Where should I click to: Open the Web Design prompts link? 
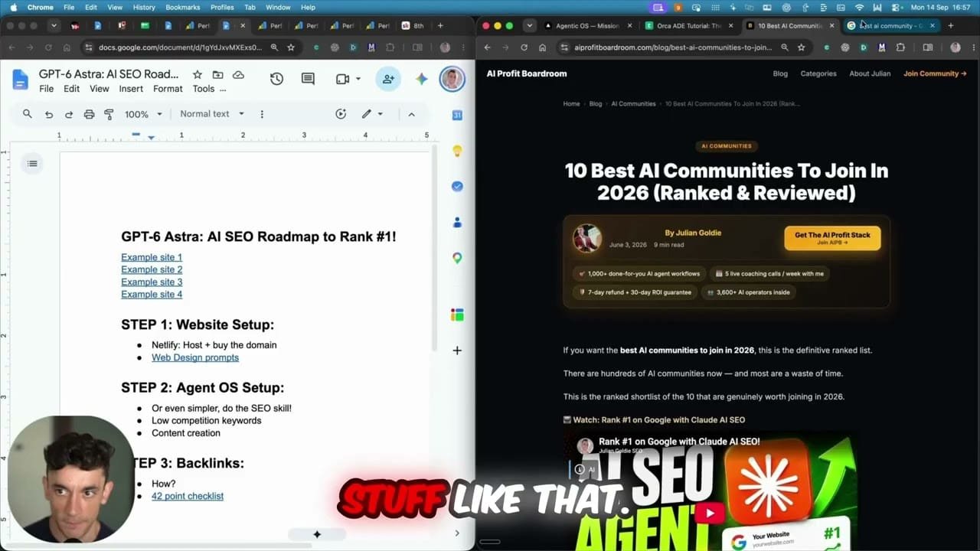click(195, 357)
